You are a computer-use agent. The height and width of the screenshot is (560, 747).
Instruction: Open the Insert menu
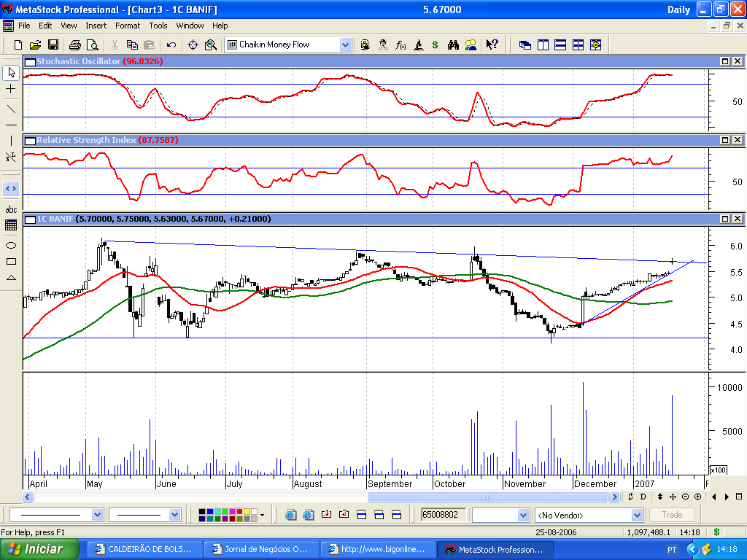click(x=96, y=26)
